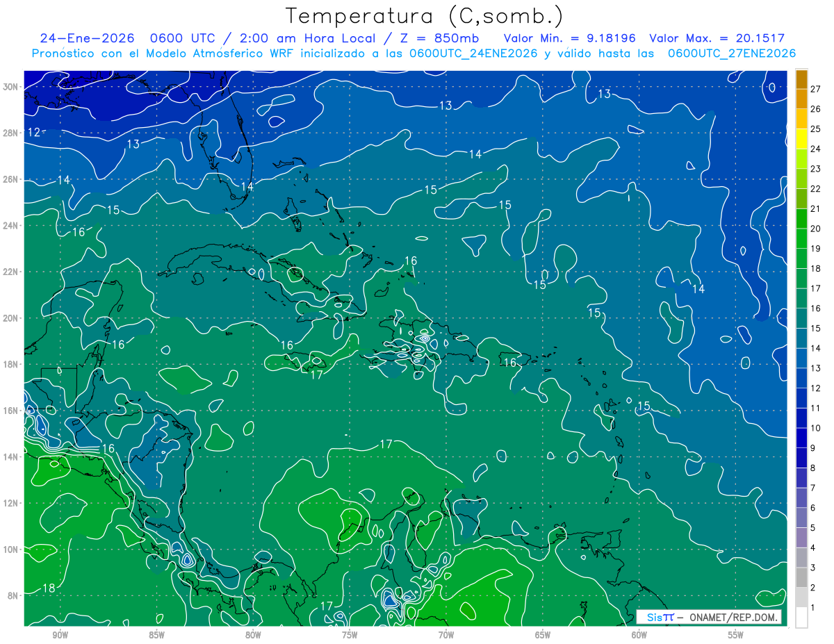The width and height of the screenshot is (834, 644).
Task: Click the longitude axis label "55W"
Action: pos(736,635)
